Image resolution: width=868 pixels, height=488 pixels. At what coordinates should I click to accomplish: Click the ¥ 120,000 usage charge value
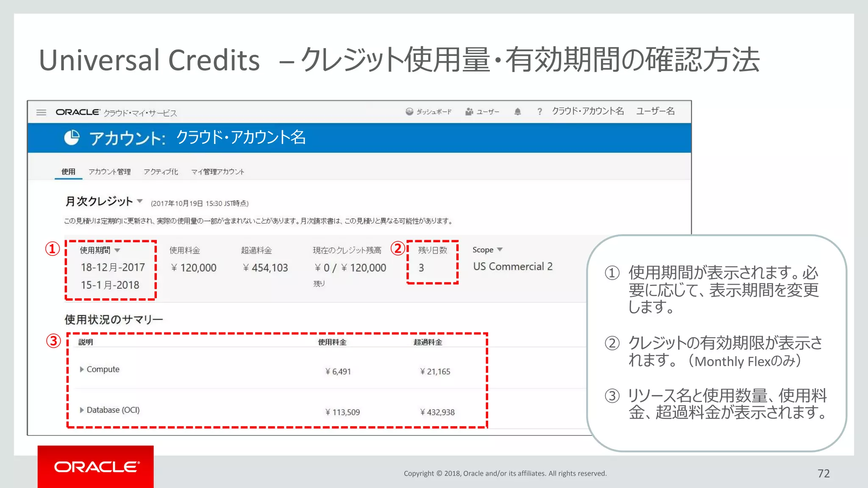(x=194, y=268)
